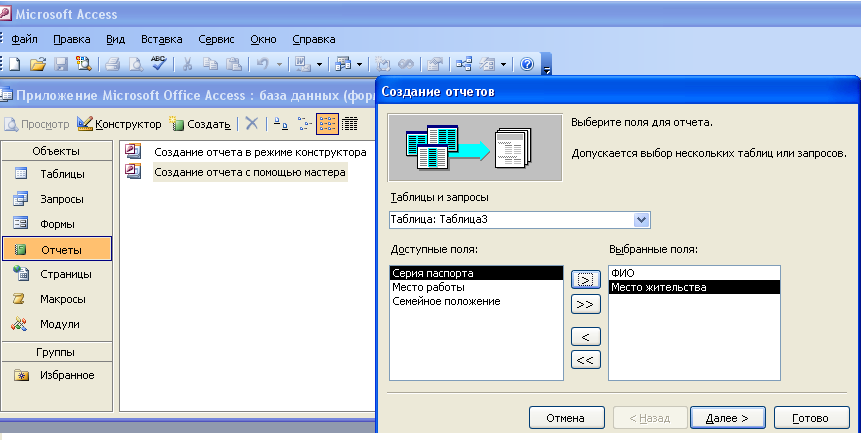Click the << remove all fields button
861x440 pixels.
point(585,360)
